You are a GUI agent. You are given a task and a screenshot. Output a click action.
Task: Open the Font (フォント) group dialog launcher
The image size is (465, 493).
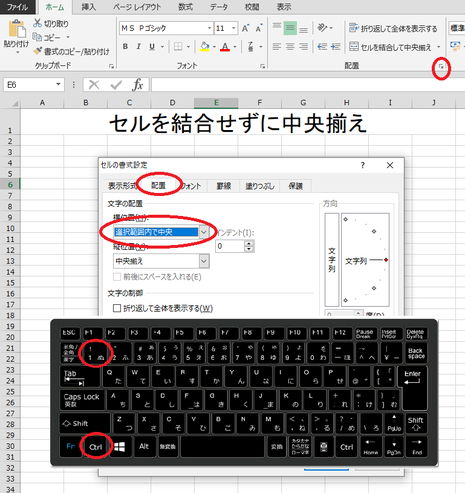[263, 66]
